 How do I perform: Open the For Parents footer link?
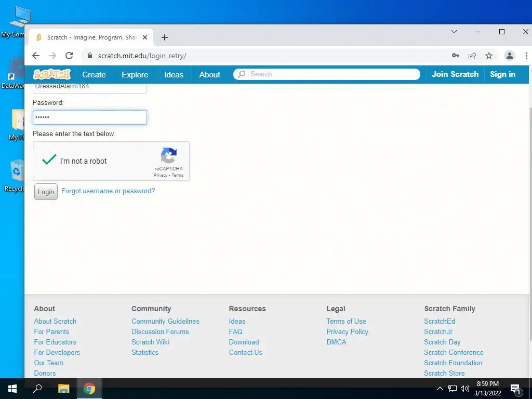click(51, 332)
